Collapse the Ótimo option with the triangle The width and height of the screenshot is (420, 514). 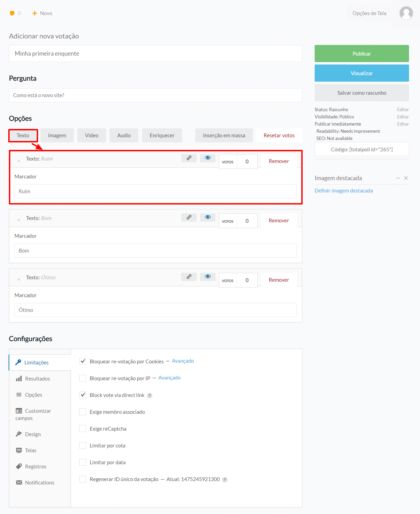tap(19, 279)
